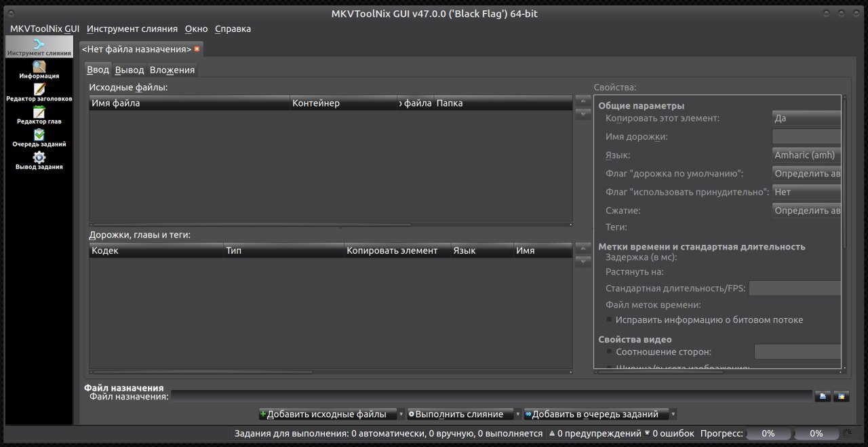The height and width of the screenshot is (447, 868).
Task: Sort by Контейнер column header
Action: click(x=344, y=103)
